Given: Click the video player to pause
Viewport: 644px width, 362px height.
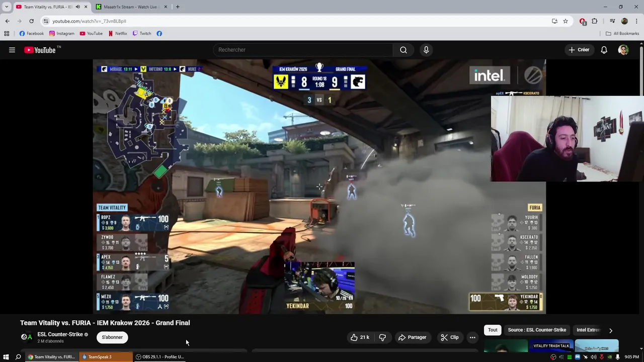Looking at the screenshot, I should coord(319,187).
